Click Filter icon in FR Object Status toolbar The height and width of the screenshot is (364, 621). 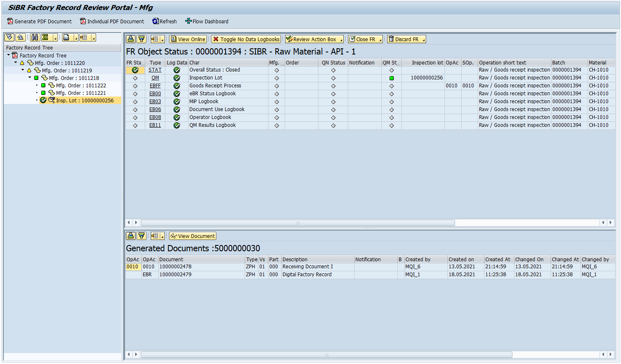[142, 39]
